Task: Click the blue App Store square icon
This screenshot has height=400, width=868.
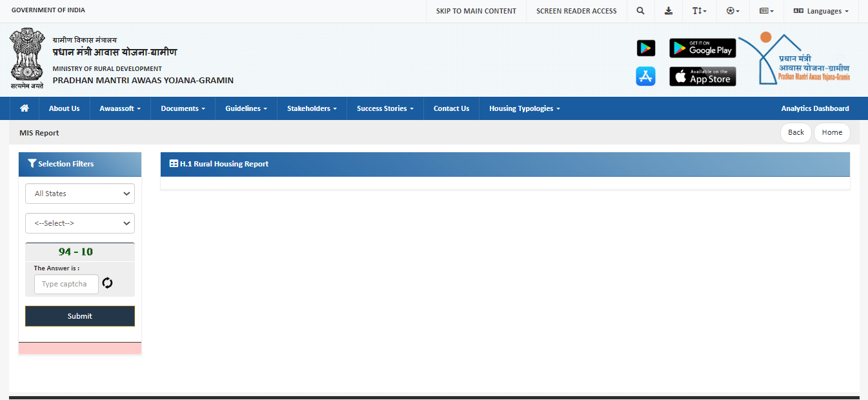Action: 645,76
